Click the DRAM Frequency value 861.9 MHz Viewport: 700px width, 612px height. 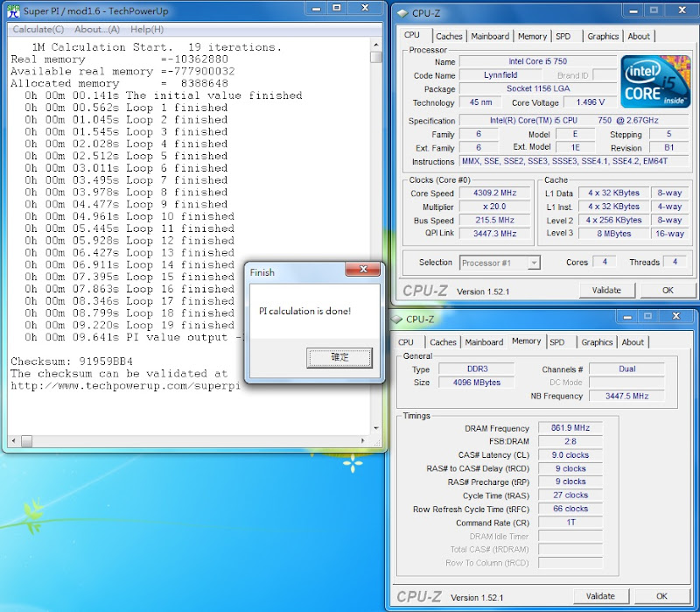point(570,428)
